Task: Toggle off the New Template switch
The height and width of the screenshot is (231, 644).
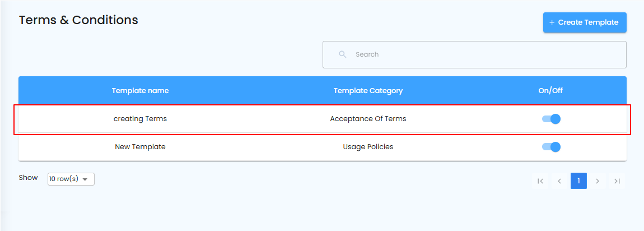Action: 552,147
